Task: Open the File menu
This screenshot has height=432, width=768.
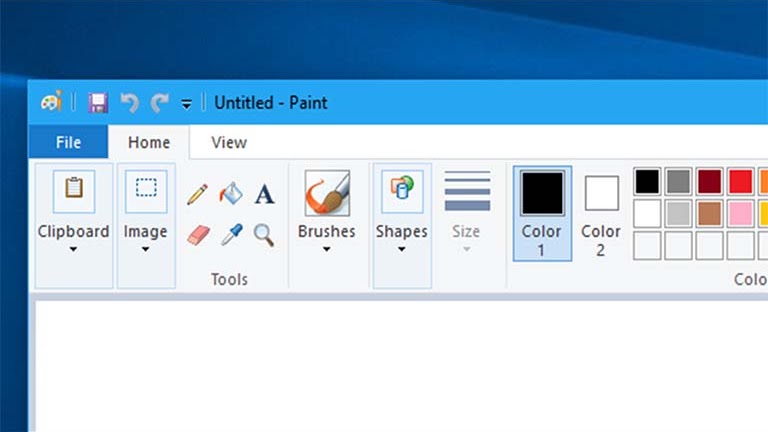Action: tap(68, 142)
